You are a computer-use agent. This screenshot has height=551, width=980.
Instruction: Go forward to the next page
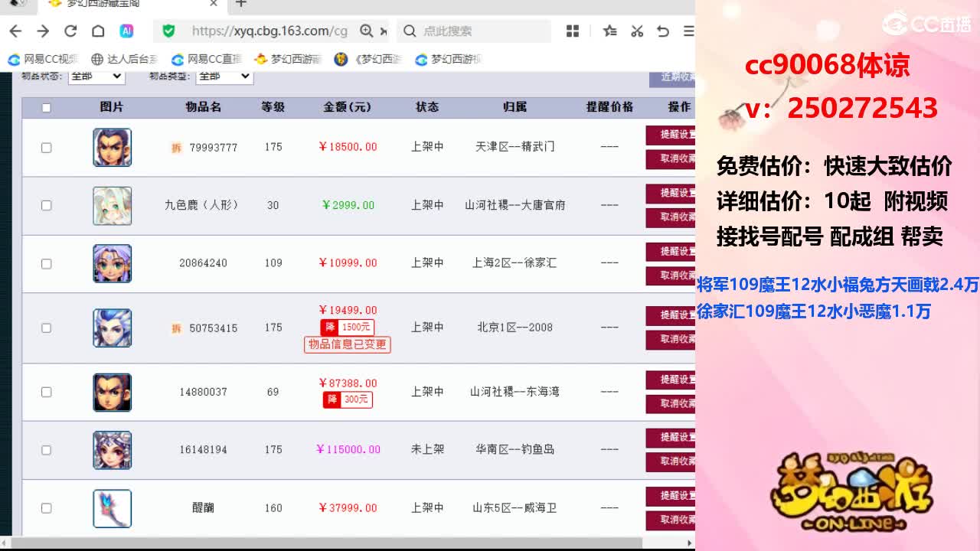tap(43, 31)
